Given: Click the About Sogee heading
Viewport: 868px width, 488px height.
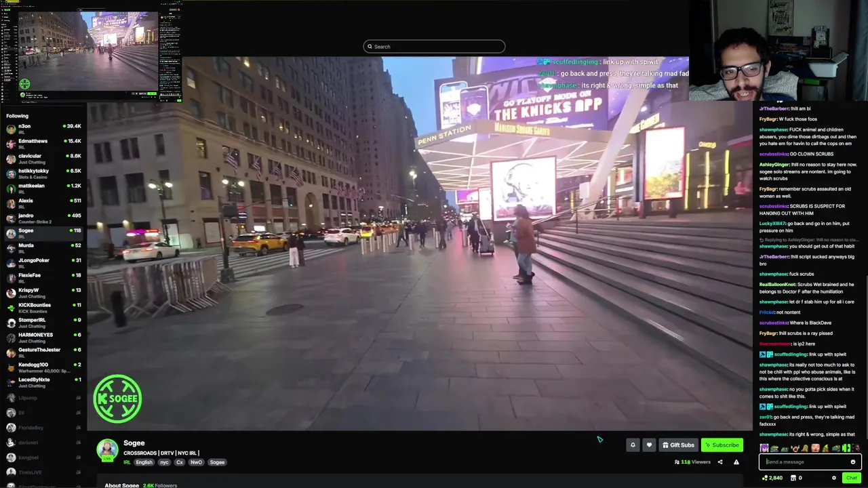Looking at the screenshot, I should [x=122, y=485].
